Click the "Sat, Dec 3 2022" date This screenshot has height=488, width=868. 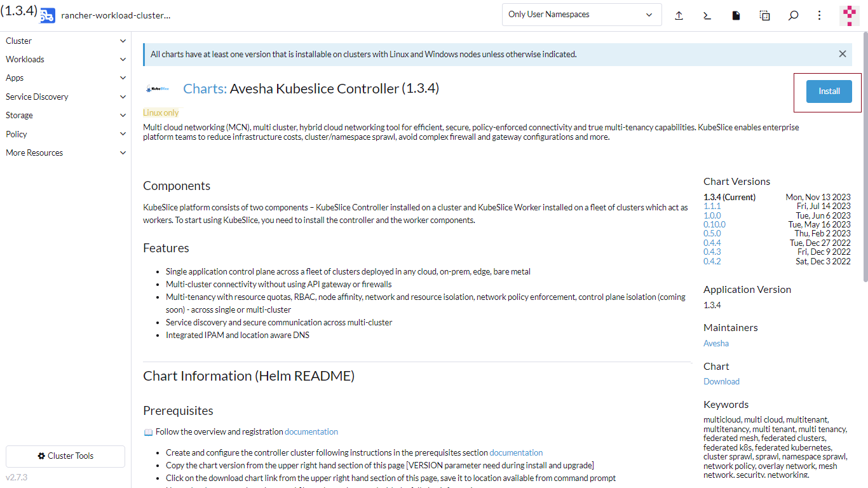point(824,261)
